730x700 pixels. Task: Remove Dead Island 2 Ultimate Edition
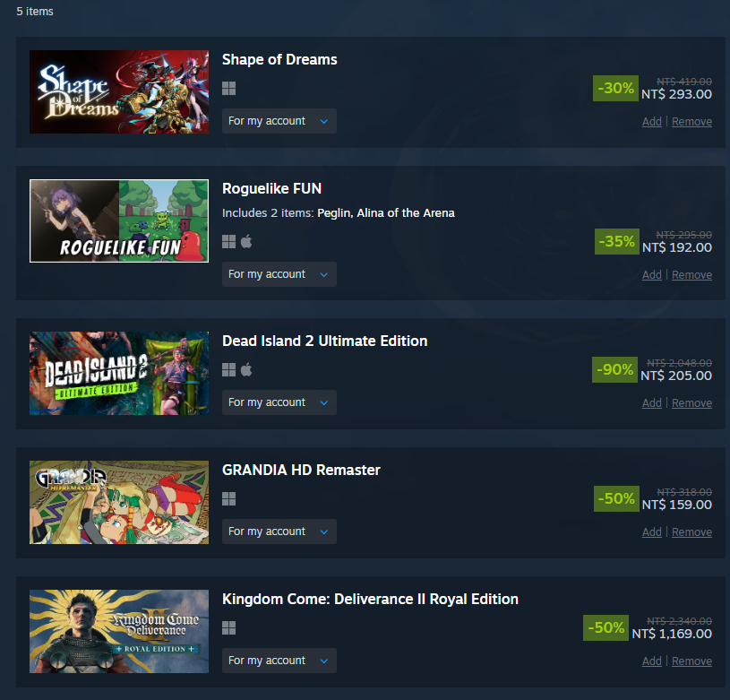point(691,402)
